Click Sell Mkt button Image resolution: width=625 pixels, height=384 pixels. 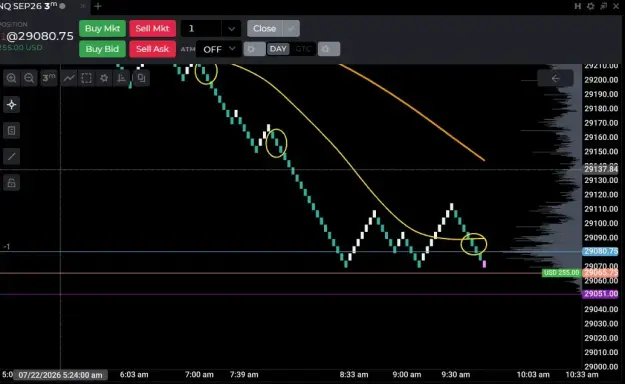point(152,28)
